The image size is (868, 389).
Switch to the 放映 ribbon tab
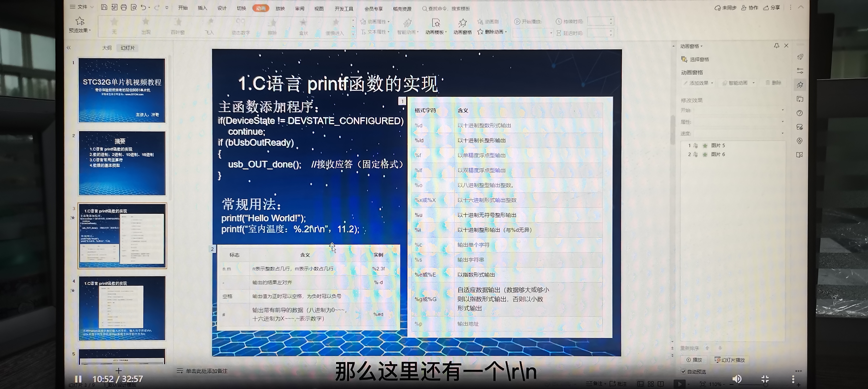[x=280, y=8]
